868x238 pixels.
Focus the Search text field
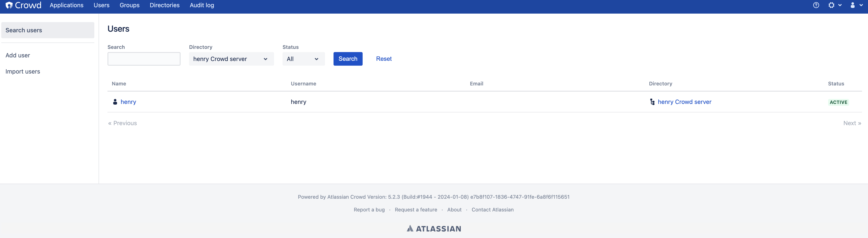[144, 59]
